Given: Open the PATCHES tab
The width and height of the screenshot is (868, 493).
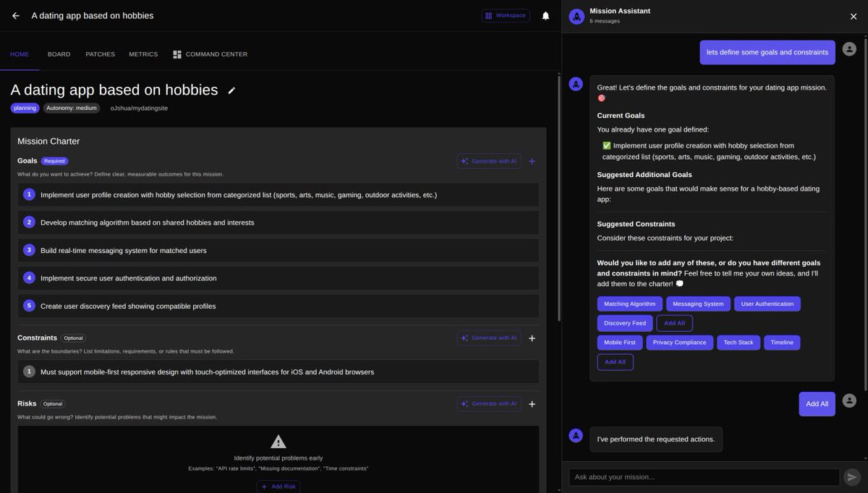Looking at the screenshot, I should point(100,54).
